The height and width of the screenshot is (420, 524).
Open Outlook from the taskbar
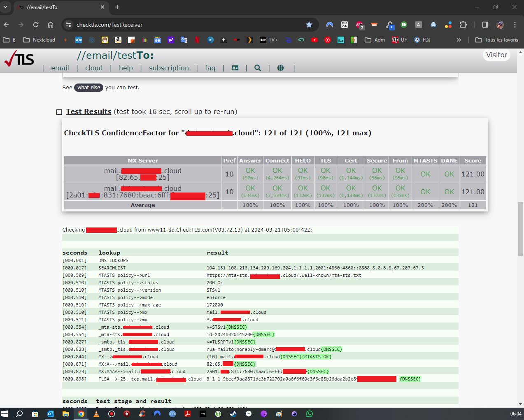(51, 414)
